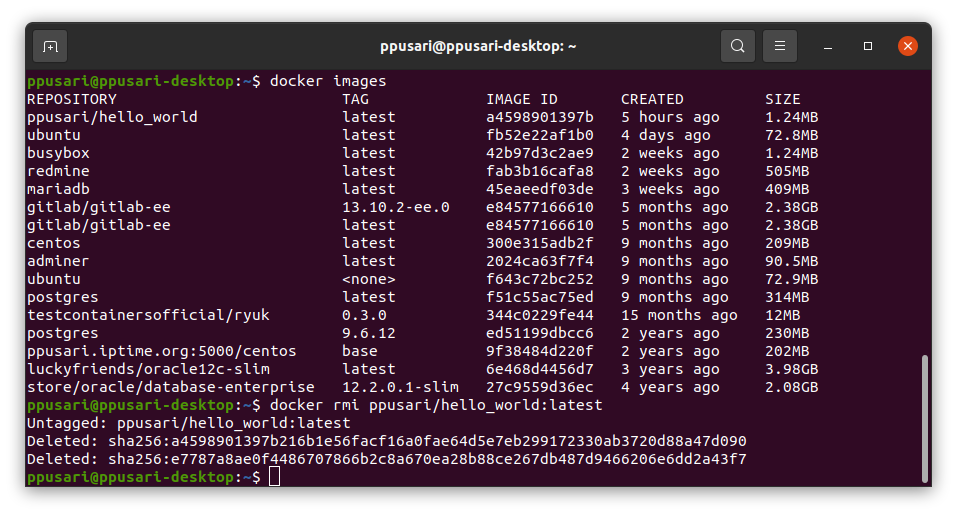This screenshot has width=957, height=515.
Task: Close the terminal window
Action: coord(908,46)
